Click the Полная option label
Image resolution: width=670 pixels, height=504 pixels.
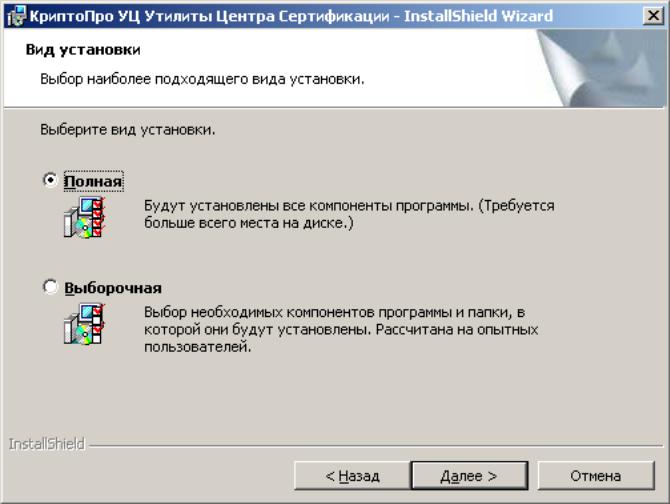point(94,181)
